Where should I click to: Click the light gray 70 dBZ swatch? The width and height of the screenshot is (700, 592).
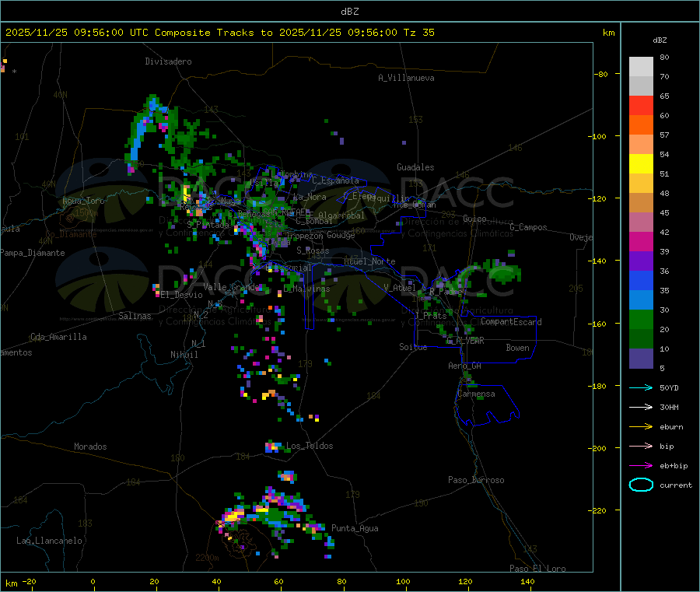(641, 86)
